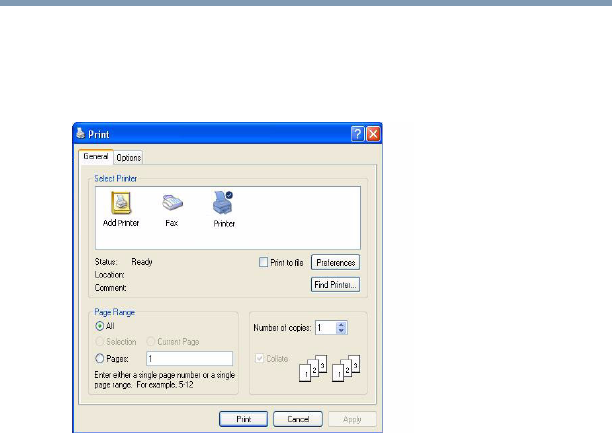This screenshot has width=612, height=433.
Task: Click the Page Range group label
Action: coord(114,312)
